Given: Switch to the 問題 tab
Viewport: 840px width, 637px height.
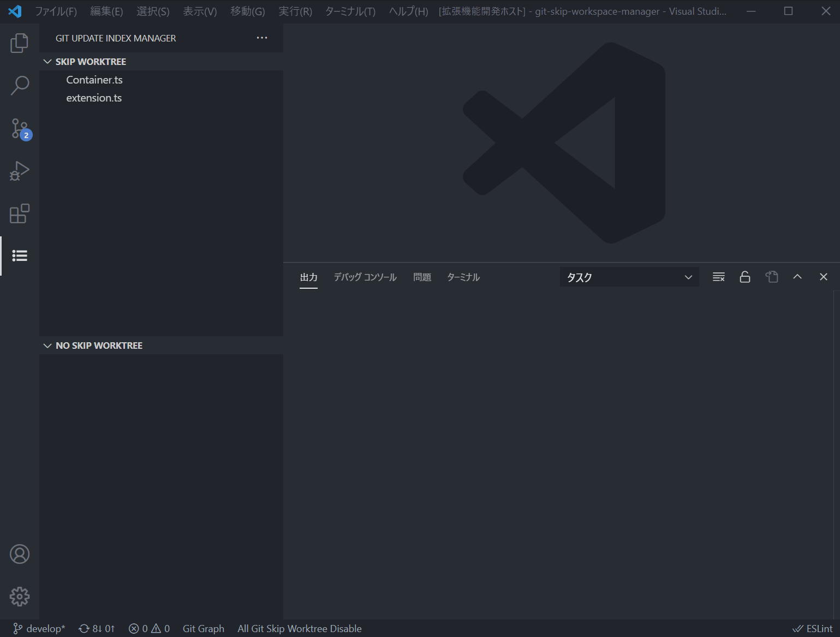Looking at the screenshot, I should point(422,277).
